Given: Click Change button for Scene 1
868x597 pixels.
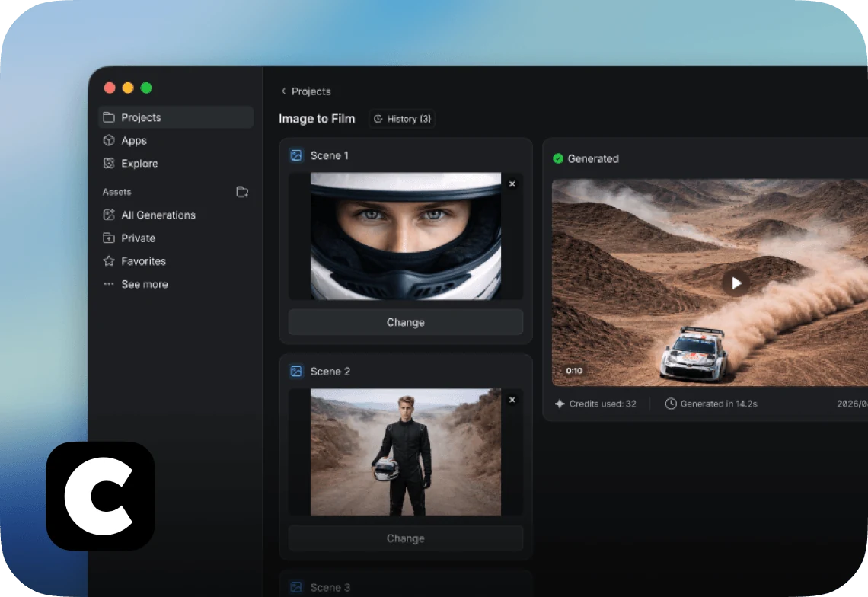Looking at the screenshot, I should pos(406,322).
